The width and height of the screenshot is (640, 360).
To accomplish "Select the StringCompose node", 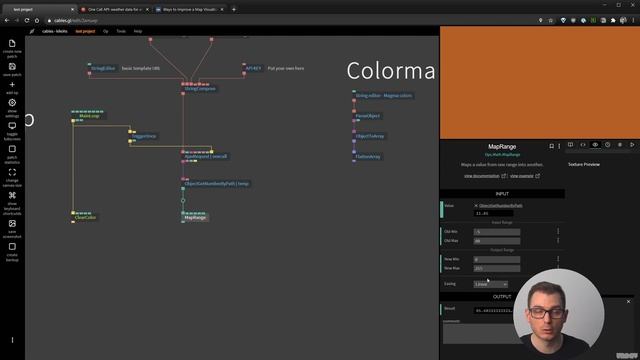I will pos(199,89).
